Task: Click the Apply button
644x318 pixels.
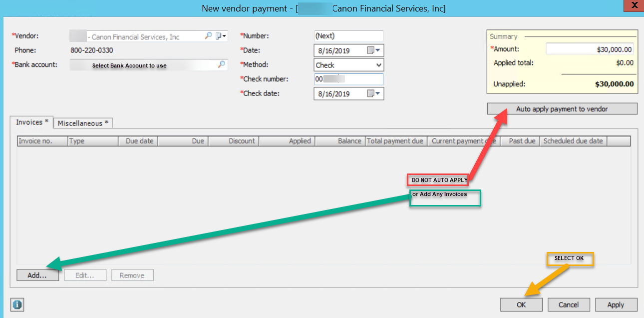Action: click(616, 304)
